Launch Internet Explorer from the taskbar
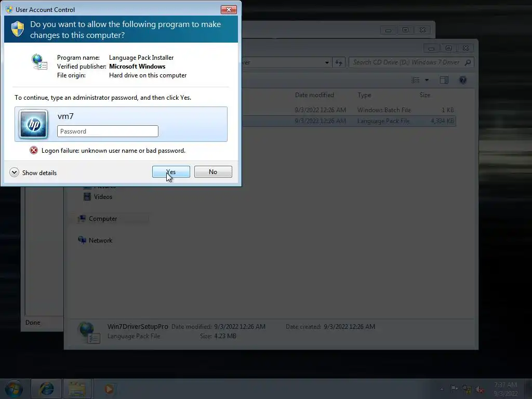Image resolution: width=532 pixels, height=399 pixels. 46,389
